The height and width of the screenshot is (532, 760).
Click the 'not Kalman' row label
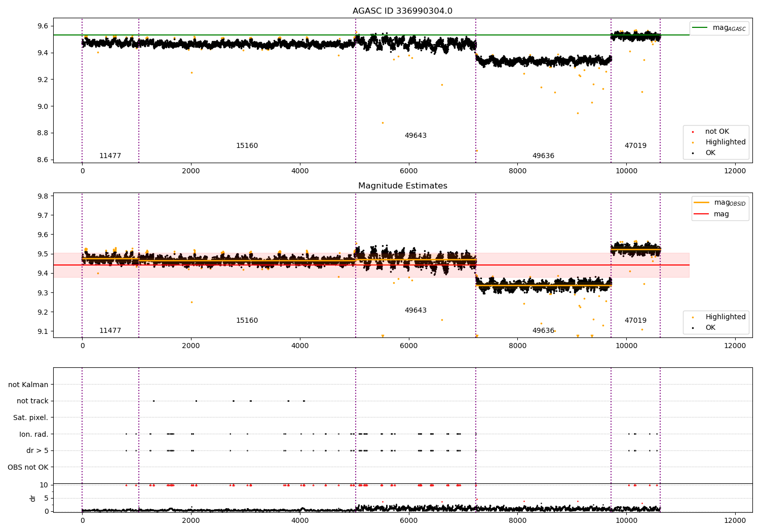pos(28,385)
